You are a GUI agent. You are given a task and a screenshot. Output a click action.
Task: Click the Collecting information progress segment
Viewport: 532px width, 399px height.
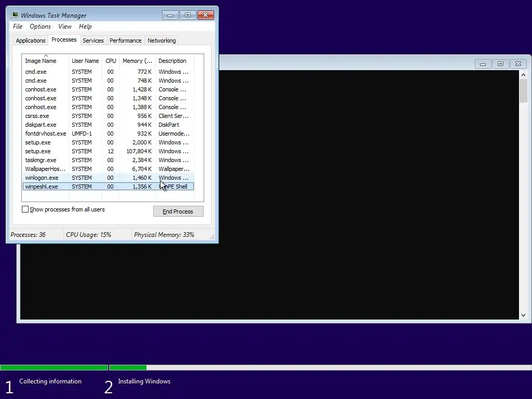point(54,367)
